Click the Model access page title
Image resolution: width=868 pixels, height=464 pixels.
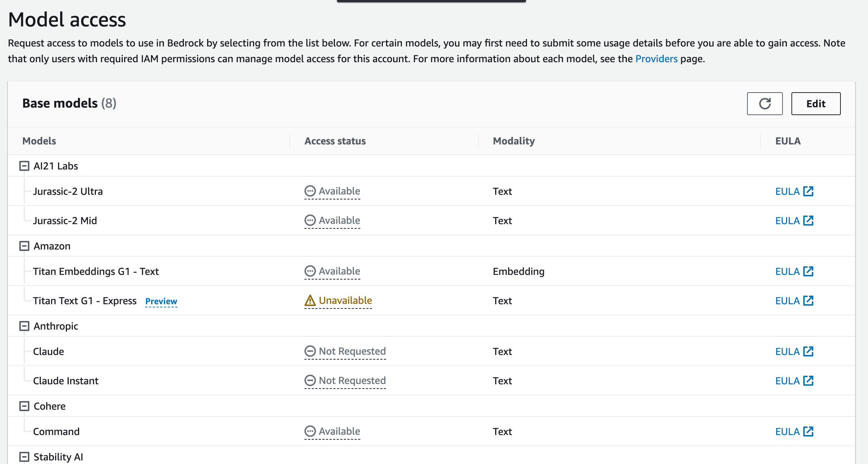point(67,19)
